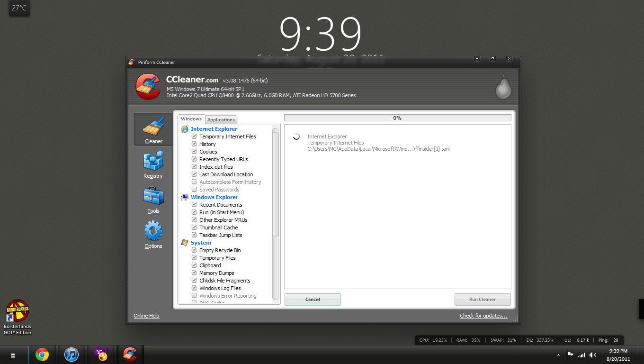This screenshot has width=644, height=364.
Task: Click the Ping 28 monitor reading
Action: pos(608,340)
